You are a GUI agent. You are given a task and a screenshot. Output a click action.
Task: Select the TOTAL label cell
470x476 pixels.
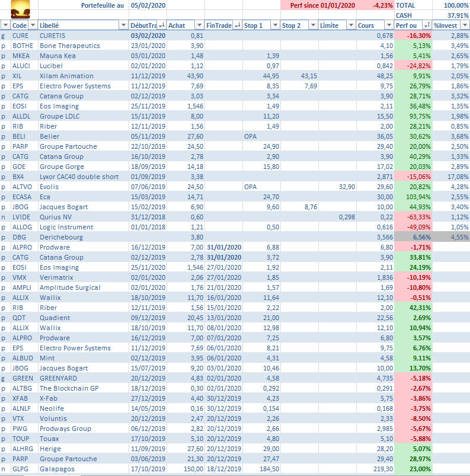coord(413,5)
